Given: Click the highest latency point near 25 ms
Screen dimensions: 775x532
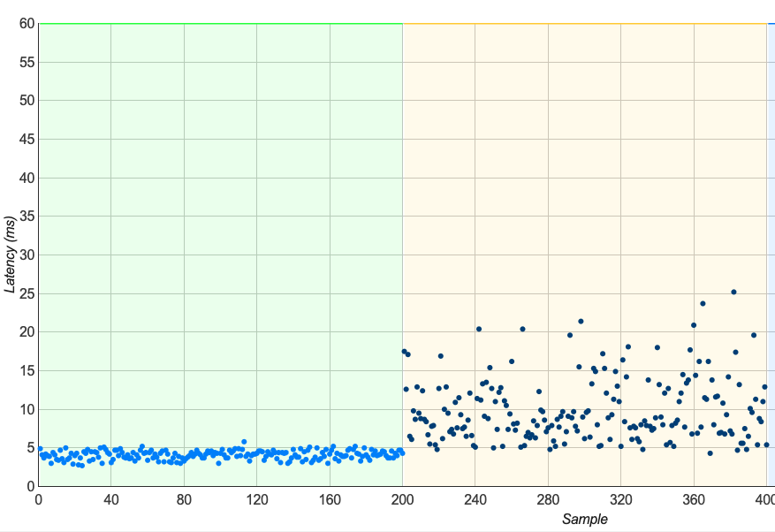Looking at the screenshot, I should 733,293.
